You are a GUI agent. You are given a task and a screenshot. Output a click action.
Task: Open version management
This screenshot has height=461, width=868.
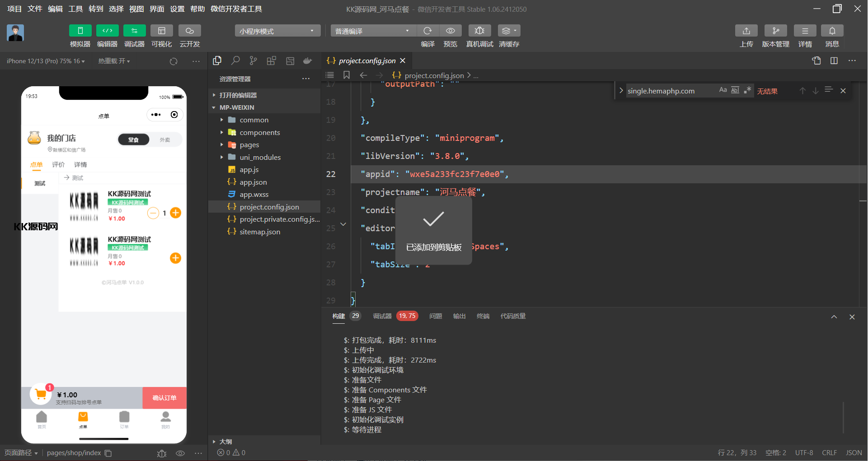(776, 31)
